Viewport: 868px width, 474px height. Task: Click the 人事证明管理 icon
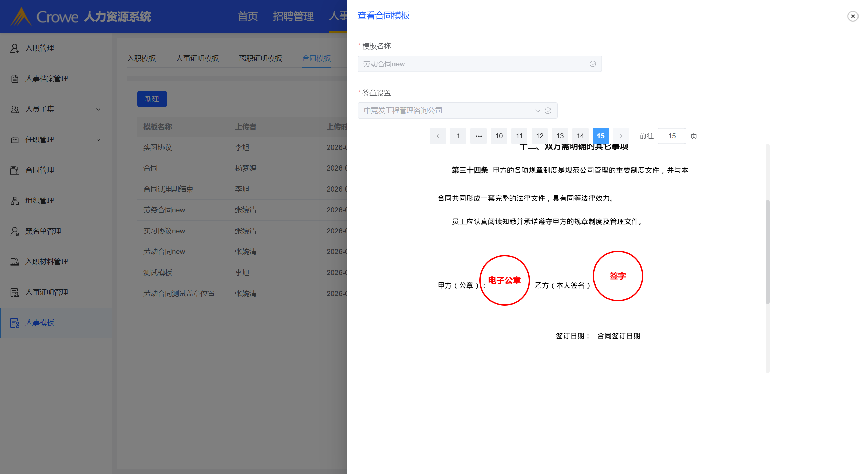click(14, 292)
